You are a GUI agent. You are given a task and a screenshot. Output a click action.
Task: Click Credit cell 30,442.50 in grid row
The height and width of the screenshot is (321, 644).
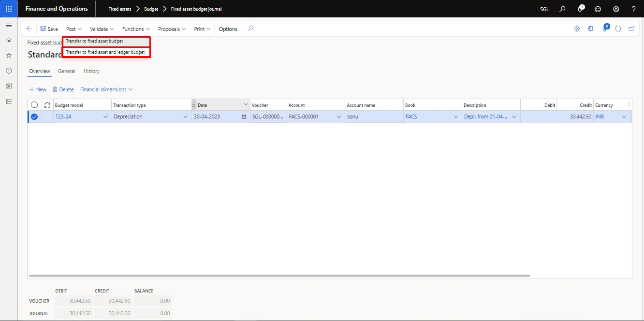[575, 117]
